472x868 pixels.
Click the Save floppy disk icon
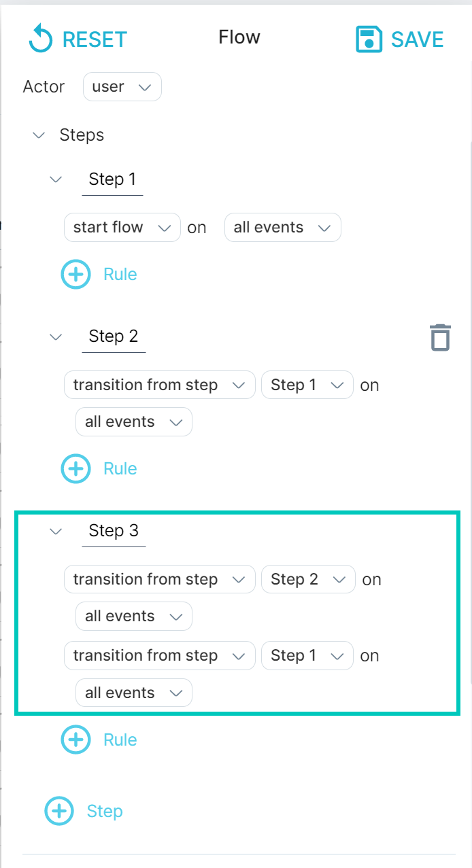coord(369,39)
